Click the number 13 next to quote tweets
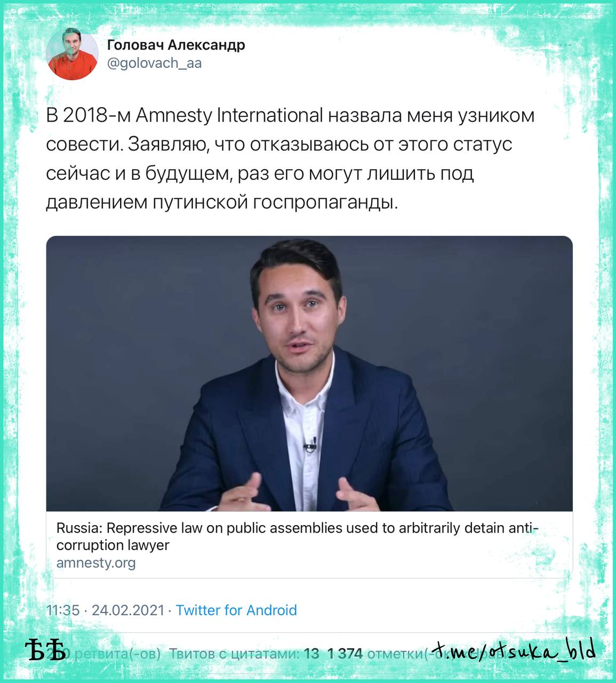 [x=311, y=654]
